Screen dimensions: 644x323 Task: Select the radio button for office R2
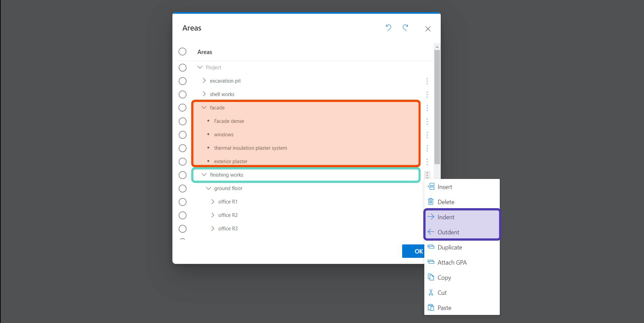pyautogui.click(x=182, y=216)
